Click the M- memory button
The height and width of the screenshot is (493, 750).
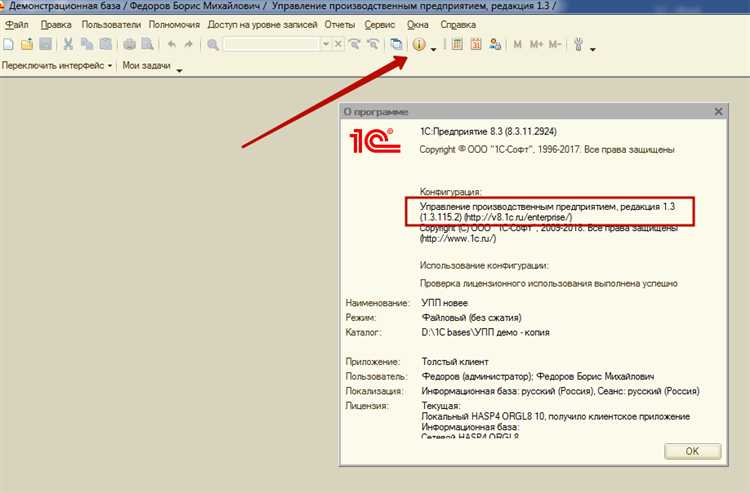(x=554, y=44)
